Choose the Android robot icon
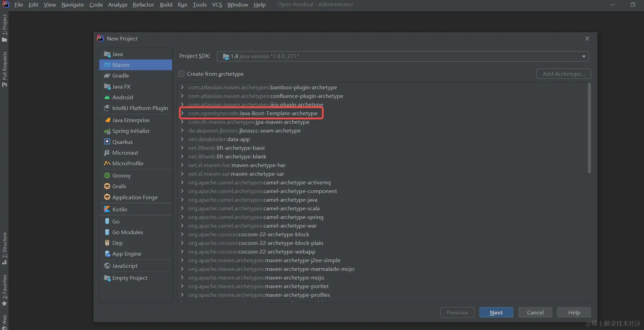This screenshot has width=644, height=330. click(x=107, y=98)
